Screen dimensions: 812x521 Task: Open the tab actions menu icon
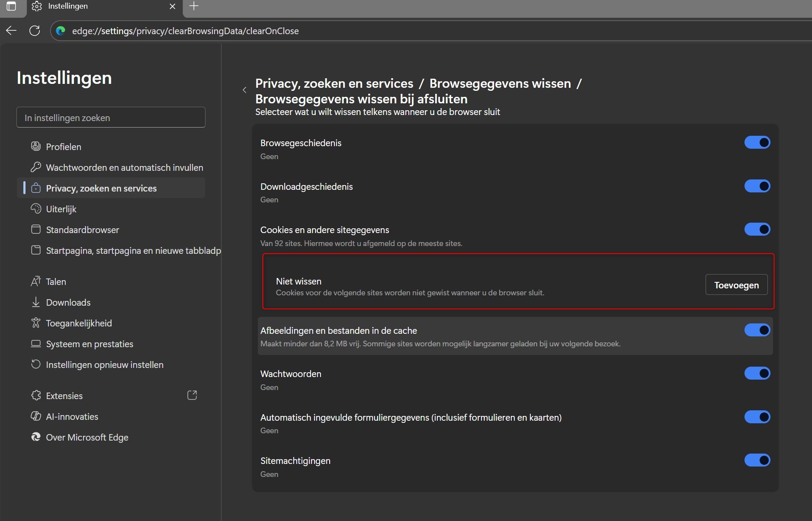point(11,6)
